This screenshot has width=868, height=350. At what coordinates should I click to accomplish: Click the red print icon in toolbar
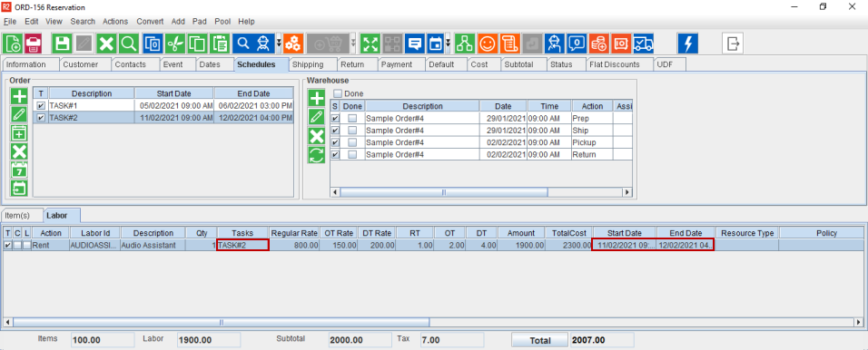(34, 44)
